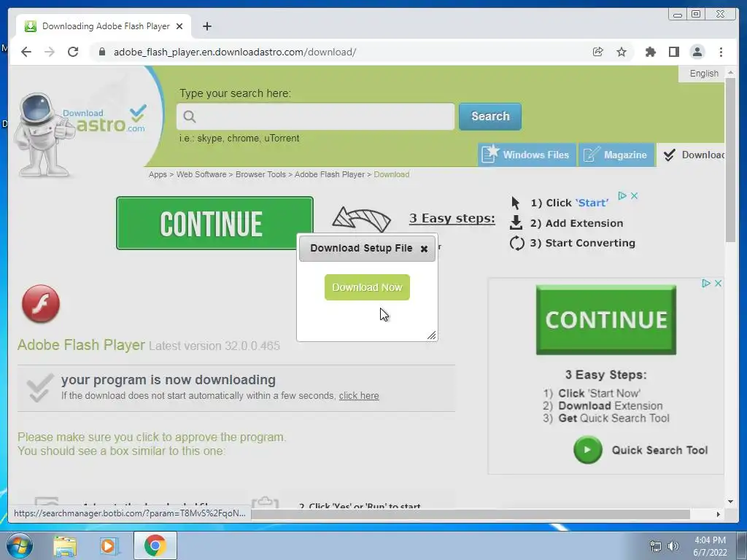
Task: Open the Windows Start menu
Action: pos(20,545)
